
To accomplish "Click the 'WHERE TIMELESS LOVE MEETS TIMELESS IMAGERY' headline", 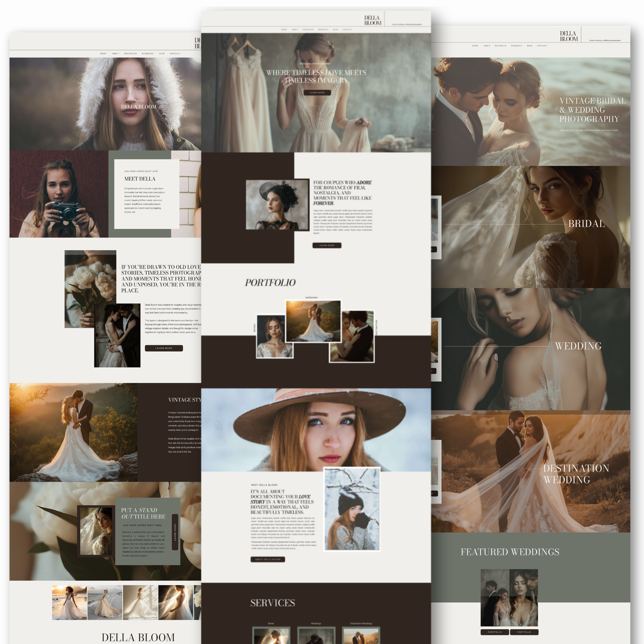I will pyautogui.click(x=316, y=76).
